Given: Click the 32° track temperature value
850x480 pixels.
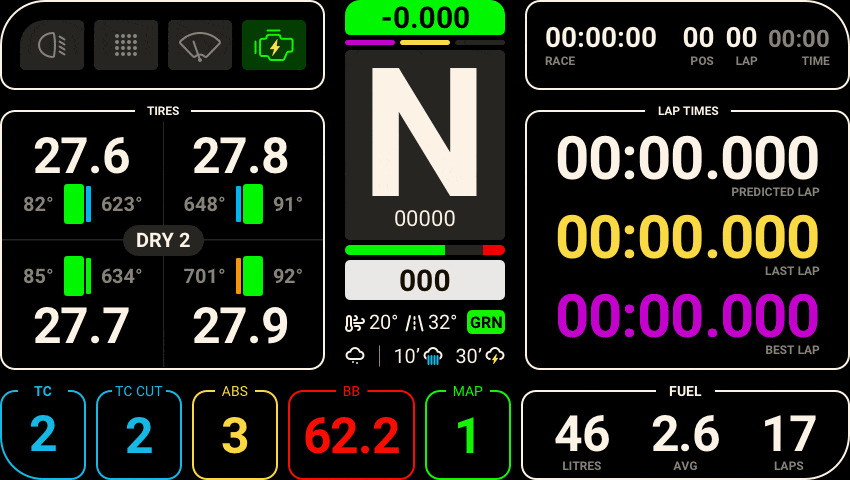Looking at the screenshot, I should (x=442, y=323).
